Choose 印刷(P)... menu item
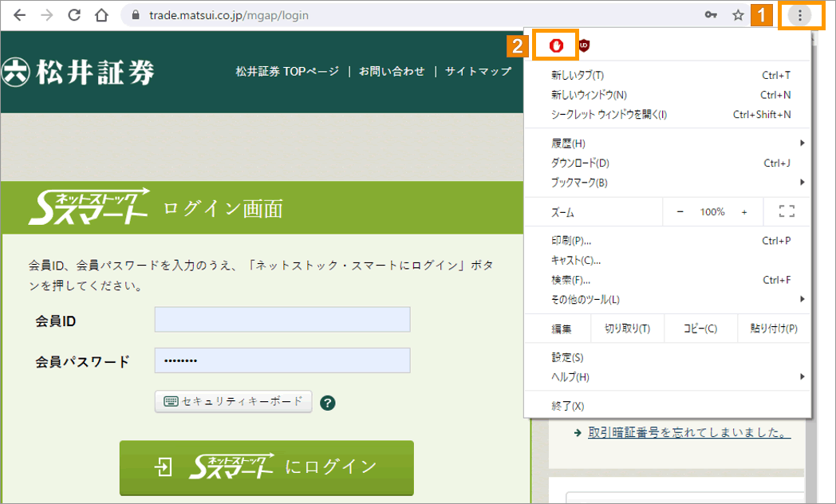Screen dimensions: 836x504 pyautogui.click(x=668, y=241)
